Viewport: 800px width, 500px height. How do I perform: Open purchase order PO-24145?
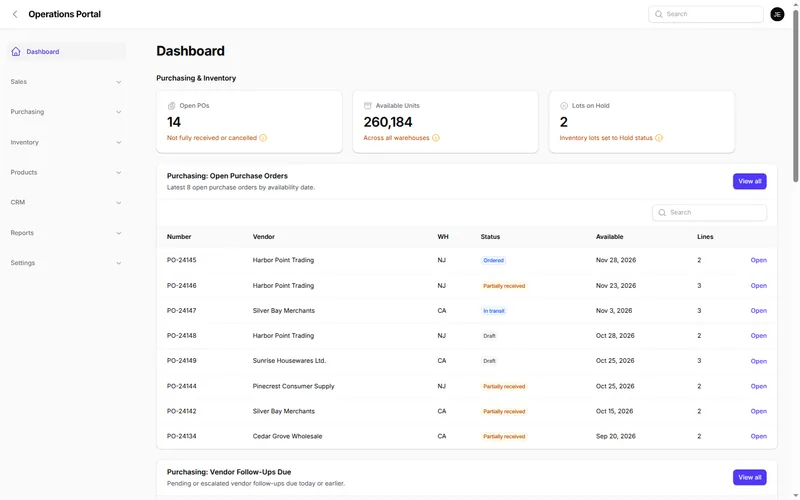click(x=759, y=260)
